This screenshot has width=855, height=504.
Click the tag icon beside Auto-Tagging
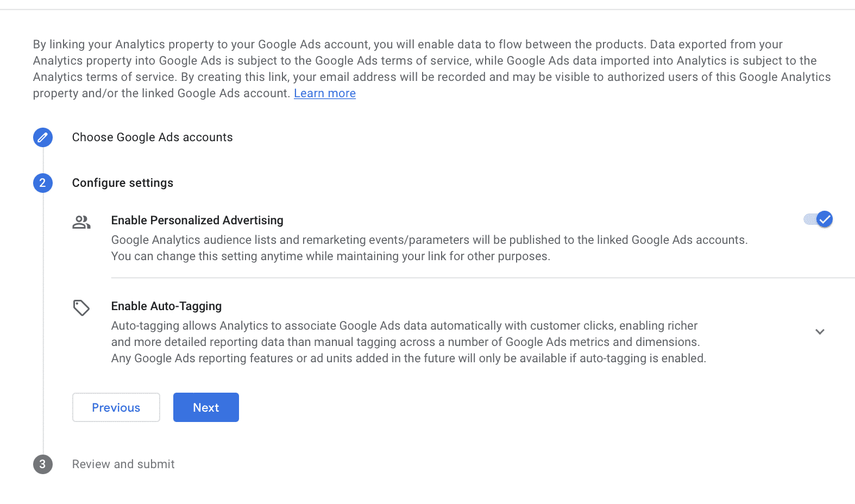pyautogui.click(x=81, y=308)
